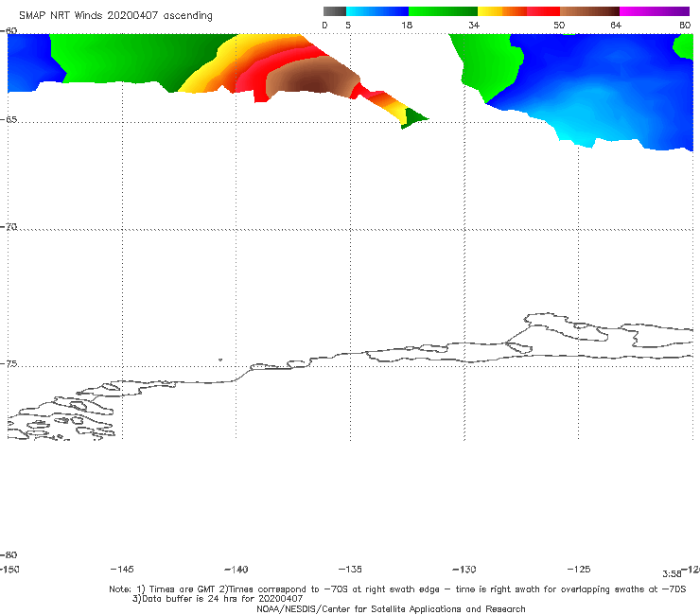Click the longitude label '-135'

click(350, 570)
